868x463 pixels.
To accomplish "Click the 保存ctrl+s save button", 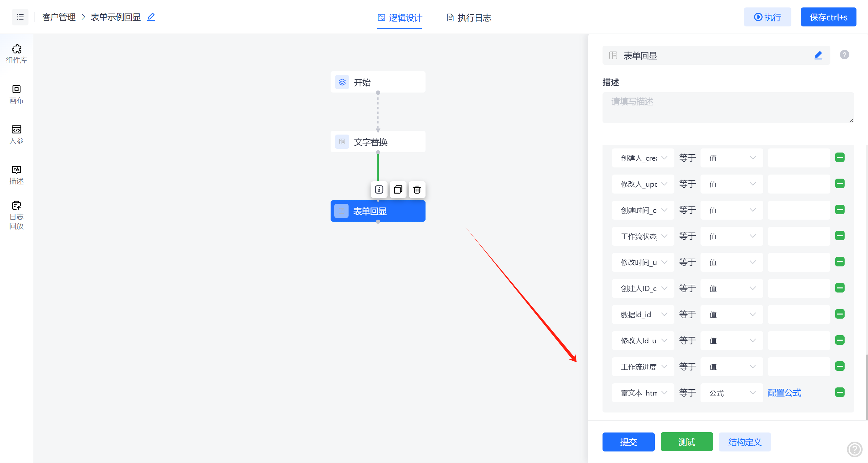I will click(828, 17).
